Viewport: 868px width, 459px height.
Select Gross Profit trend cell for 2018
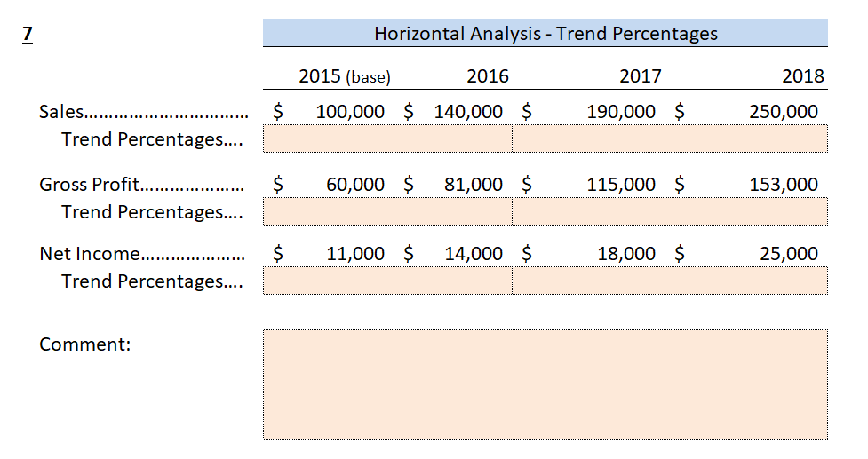point(746,211)
